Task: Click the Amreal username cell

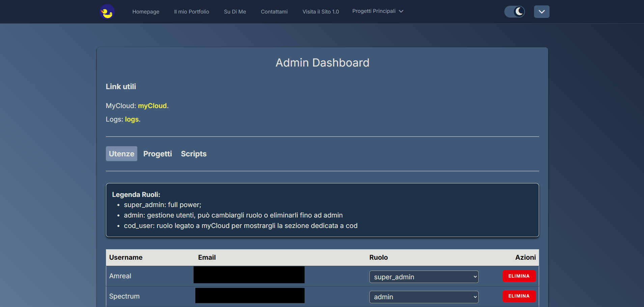Action: pos(120,276)
